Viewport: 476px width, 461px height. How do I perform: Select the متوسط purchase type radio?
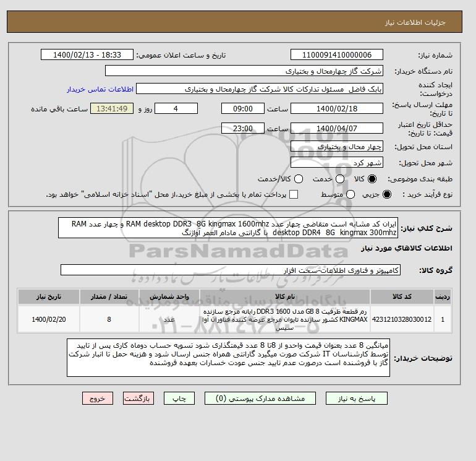pos(351,194)
